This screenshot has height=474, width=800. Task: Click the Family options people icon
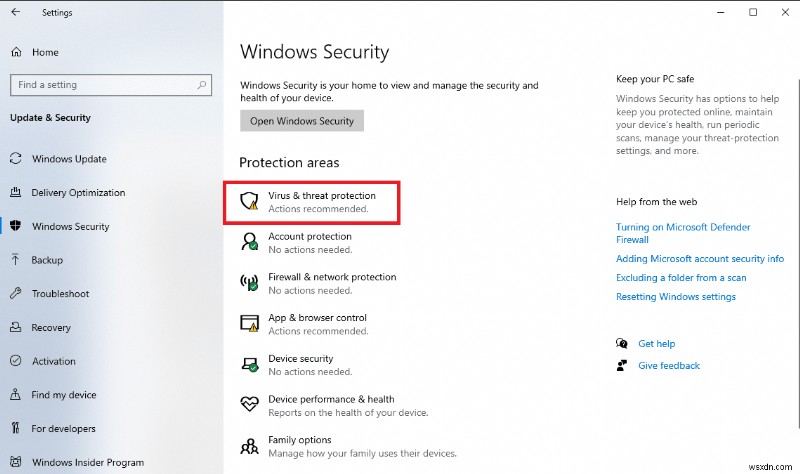[250, 445]
